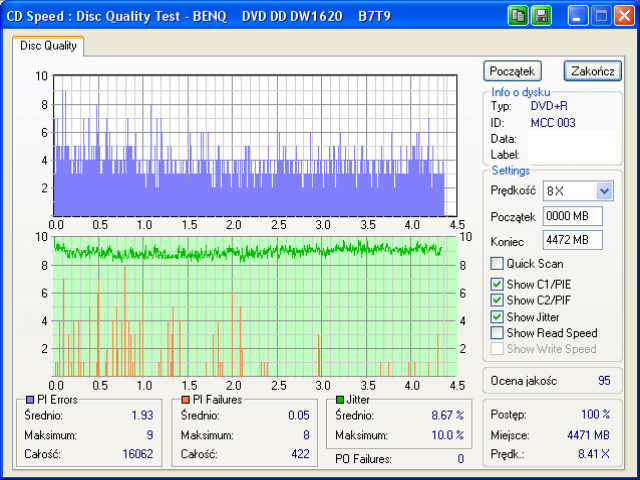640x480 pixels.
Task: Click PI Errors total value 16062
Action: click(138, 454)
